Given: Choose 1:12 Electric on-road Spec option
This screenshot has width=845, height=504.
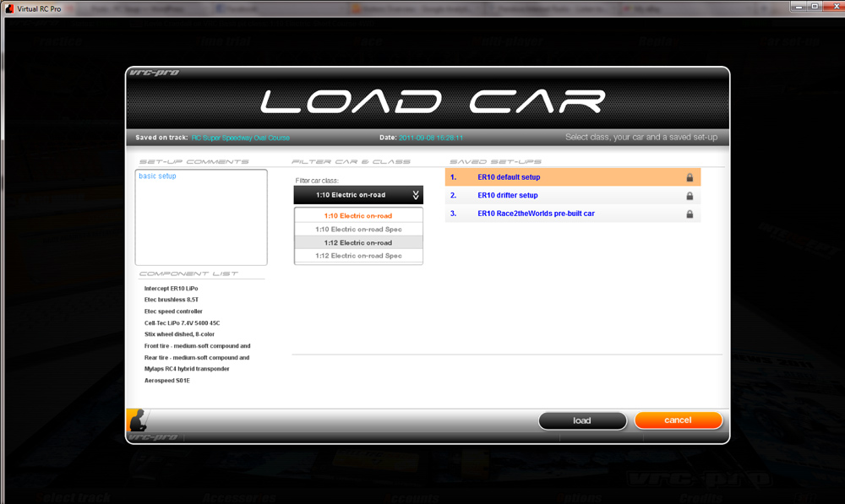Looking at the screenshot, I should click(358, 256).
